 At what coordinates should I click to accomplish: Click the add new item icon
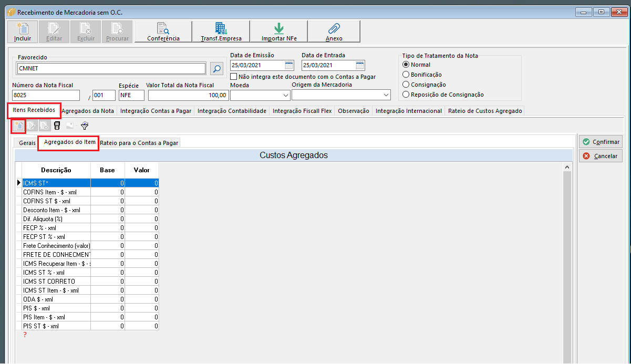tap(19, 126)
